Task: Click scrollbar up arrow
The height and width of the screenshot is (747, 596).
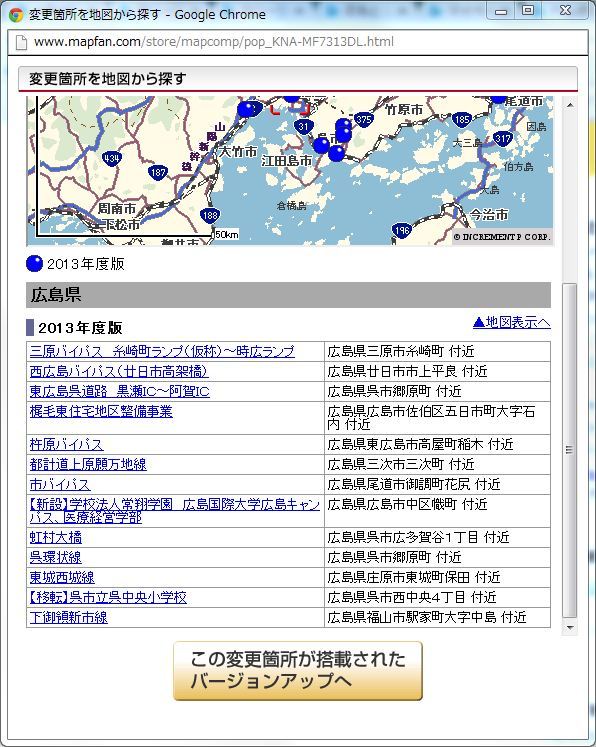Action: click(x=570, y=104)
